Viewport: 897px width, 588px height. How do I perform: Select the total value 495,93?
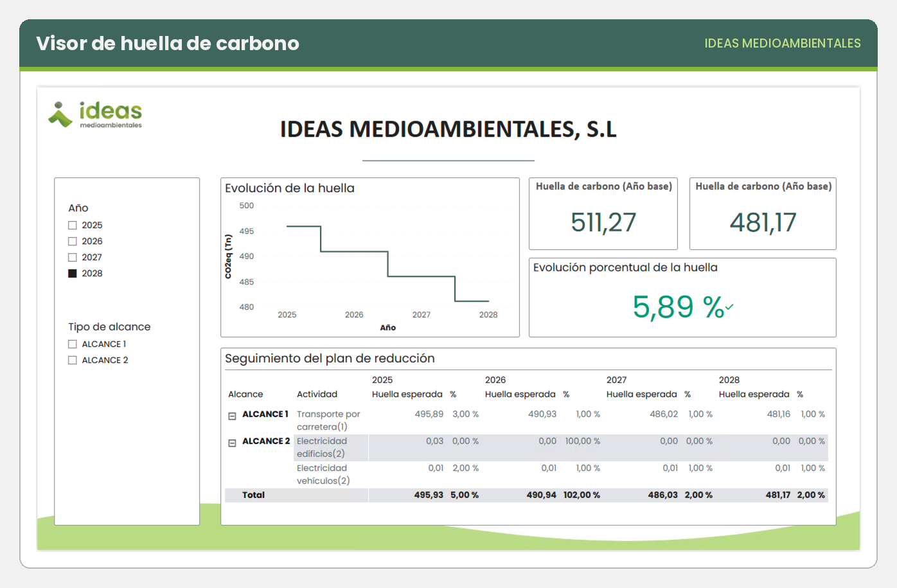[x=429, y=495]
